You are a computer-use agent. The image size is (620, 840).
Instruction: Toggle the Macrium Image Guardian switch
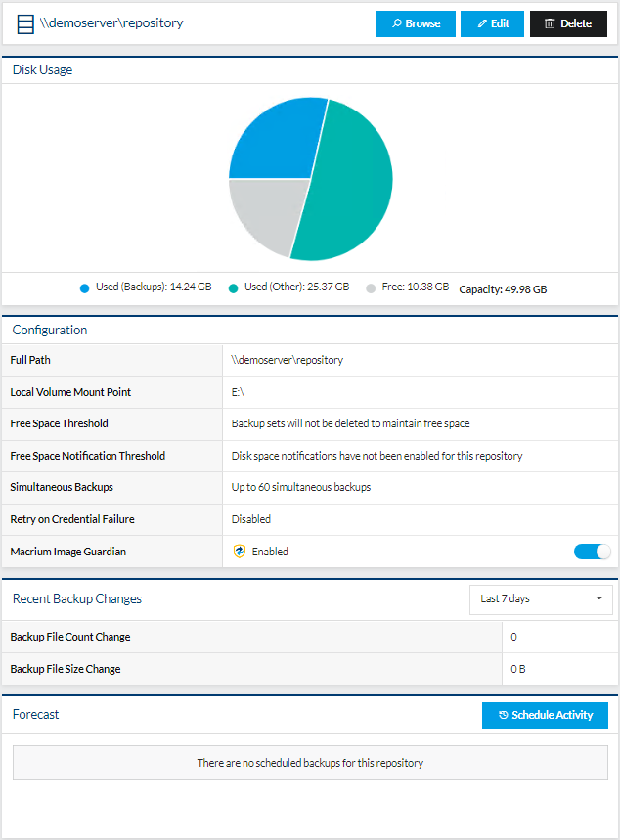click(593, 552)
